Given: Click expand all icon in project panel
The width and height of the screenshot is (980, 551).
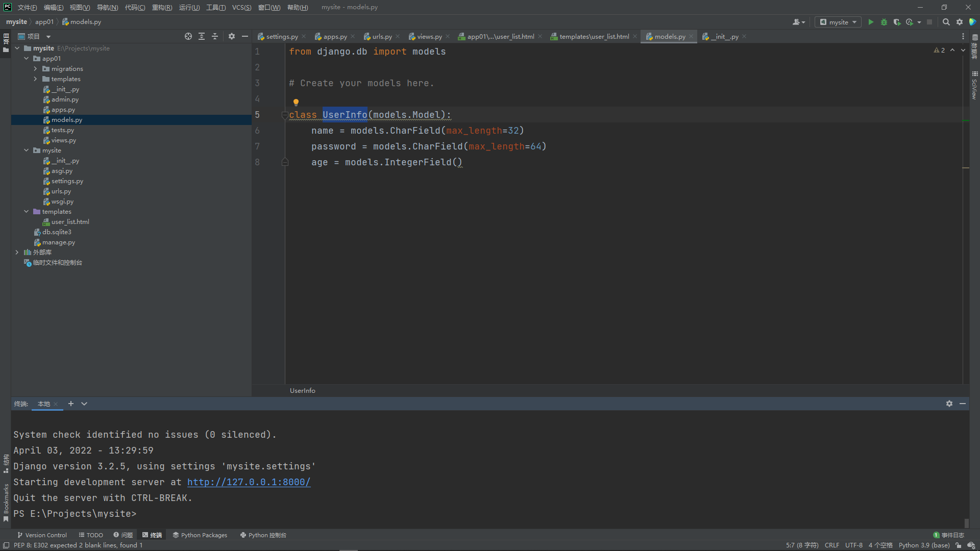Looking at the screenshot, I should pyautogui.click(x=202, y=36).
